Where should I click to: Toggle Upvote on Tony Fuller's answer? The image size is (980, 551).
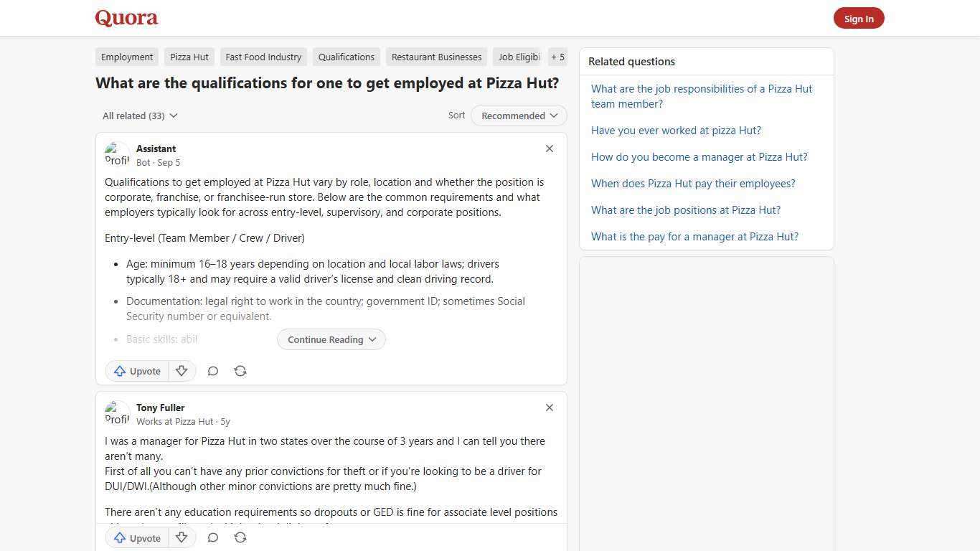(x=136, y=537)
